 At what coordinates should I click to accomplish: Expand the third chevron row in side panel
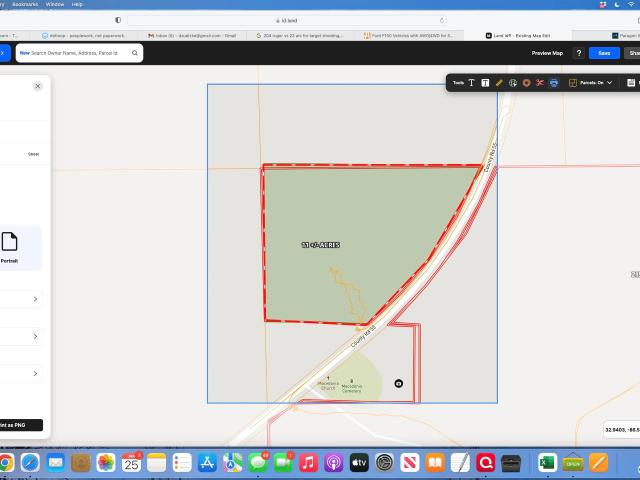click(x=35, y=373)
